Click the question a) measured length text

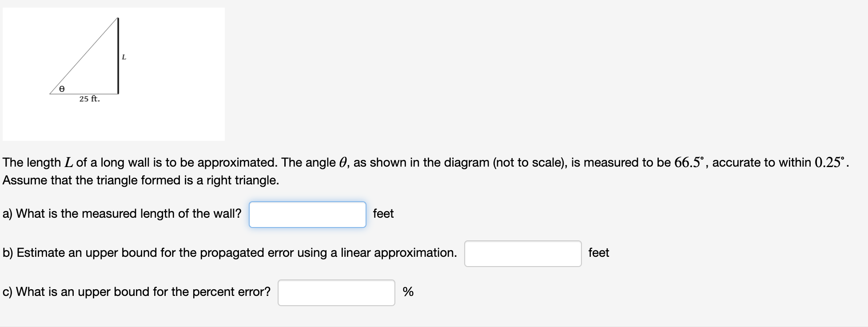[x=122, y=214]
